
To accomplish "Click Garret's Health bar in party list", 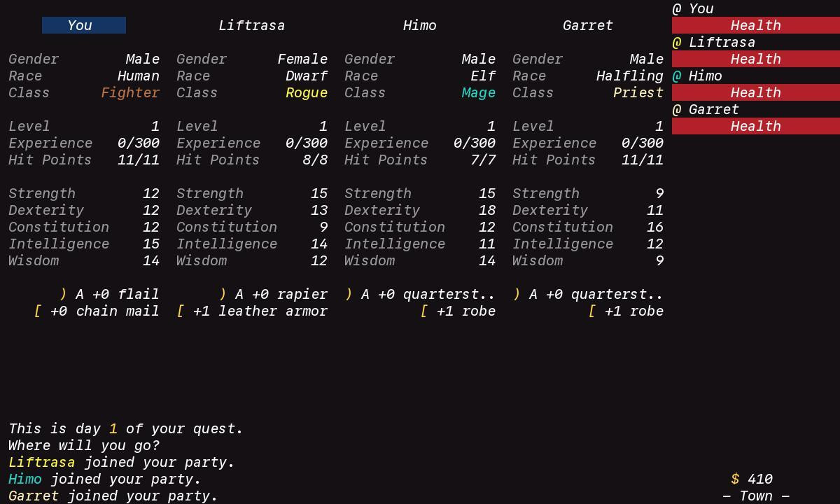I will coord(756,127).
